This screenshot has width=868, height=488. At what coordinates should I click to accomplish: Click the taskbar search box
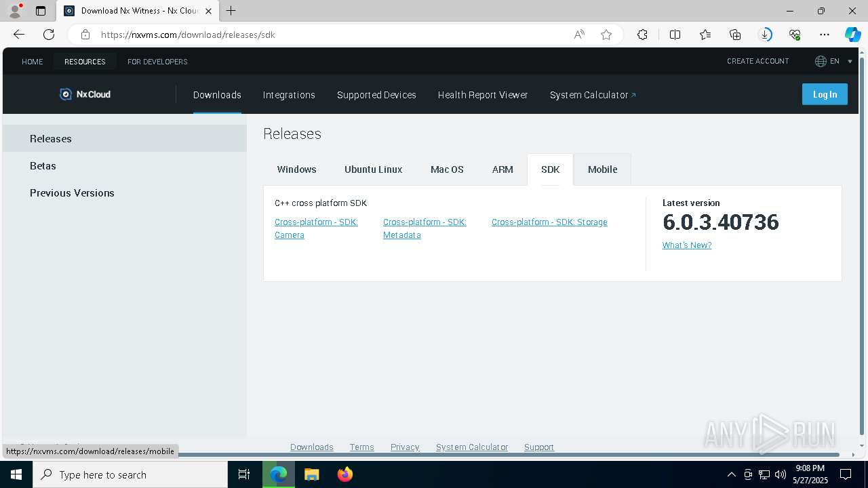click(x=130, y=474)
